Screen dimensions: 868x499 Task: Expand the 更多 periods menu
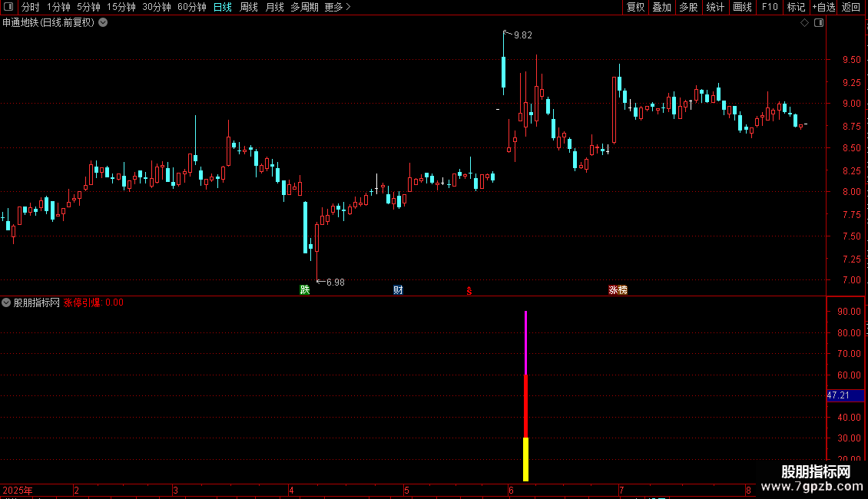(337, 7)
